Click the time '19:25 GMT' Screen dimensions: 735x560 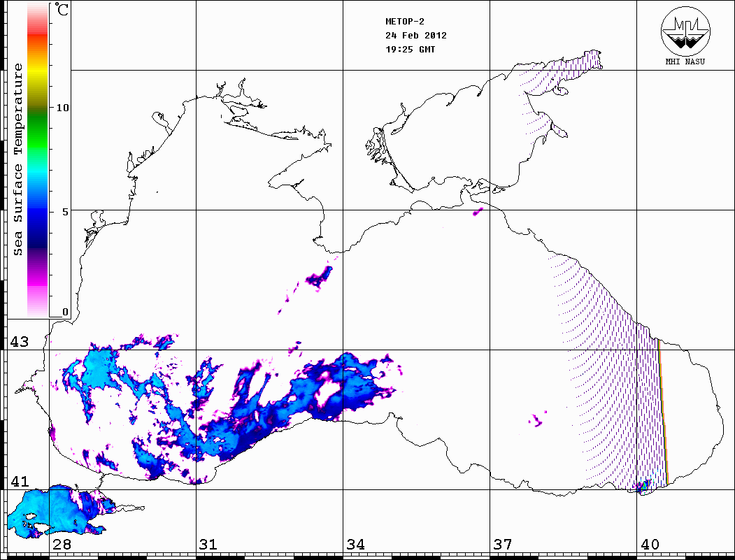pyautogui.click(x=411, y=50)
